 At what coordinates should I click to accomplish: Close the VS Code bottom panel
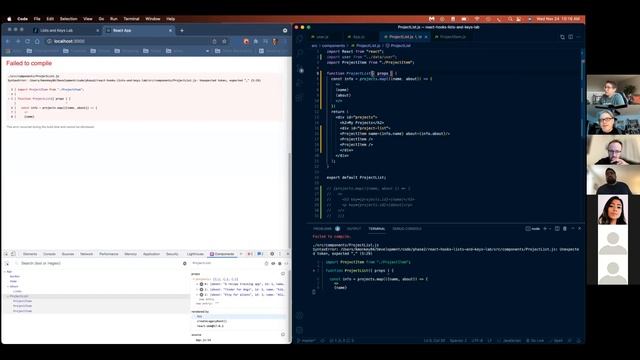tap(580, 229)
